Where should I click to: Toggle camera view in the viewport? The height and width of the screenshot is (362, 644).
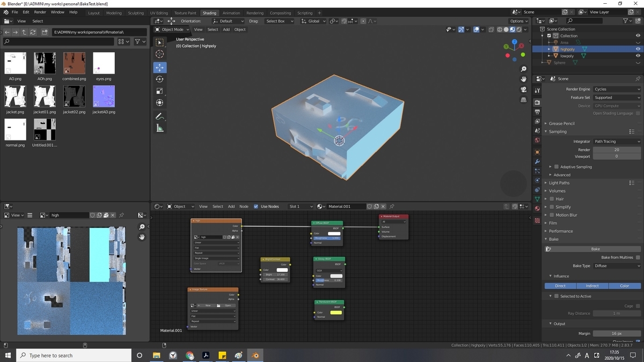click(523, 90)
